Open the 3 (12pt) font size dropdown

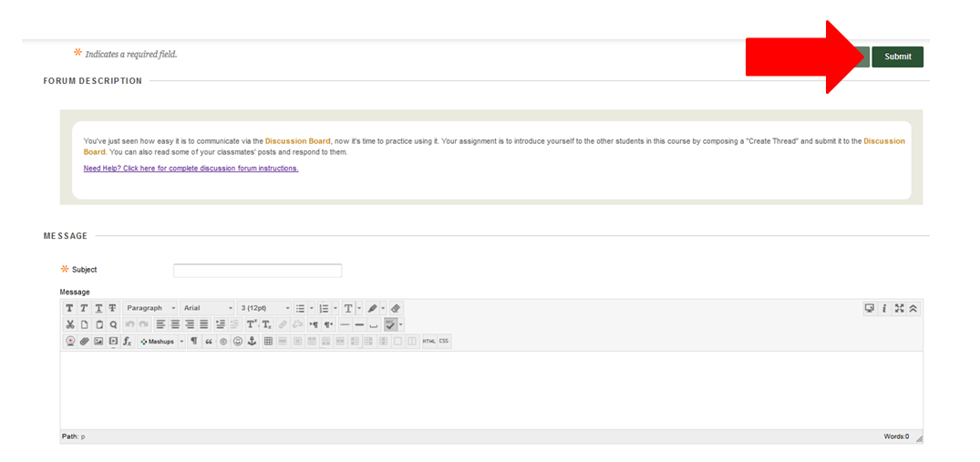point(264,308)
